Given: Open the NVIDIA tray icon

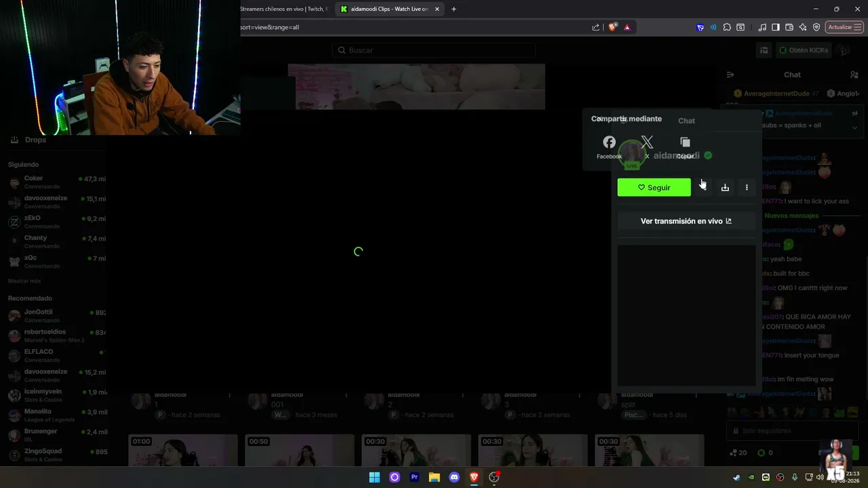Looking at the screenshot, I should click(x=751, y=477).
